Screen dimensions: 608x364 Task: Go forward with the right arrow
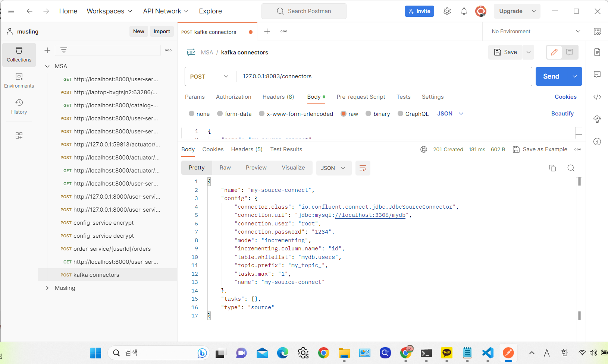46,11
